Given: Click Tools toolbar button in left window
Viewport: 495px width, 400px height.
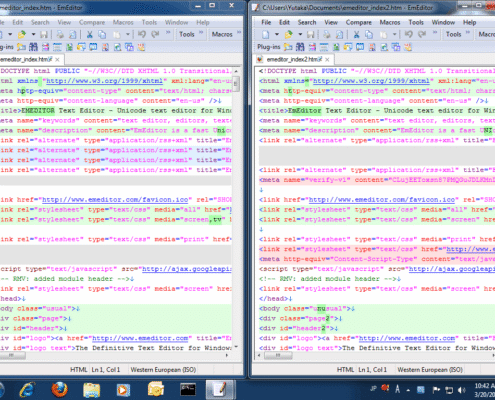Looking at the screenshot, I should coord(187,34).
